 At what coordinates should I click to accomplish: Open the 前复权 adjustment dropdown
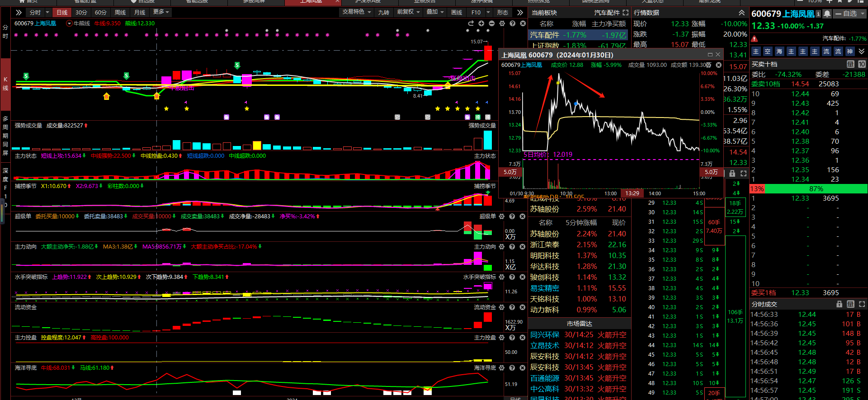pyautogui.click(x=408, y=12)
